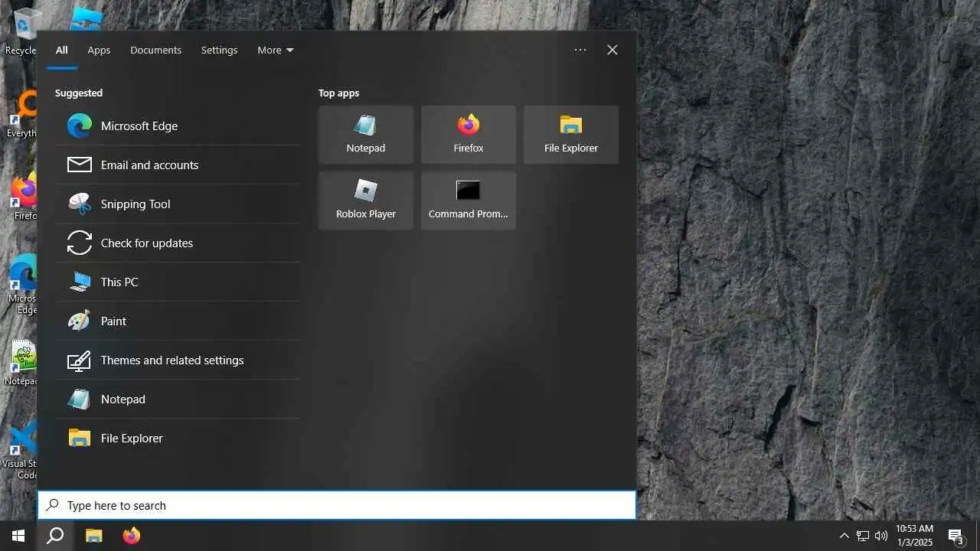Open Notepad in the Suggested list
980x551 pixels.
point(178,399)
